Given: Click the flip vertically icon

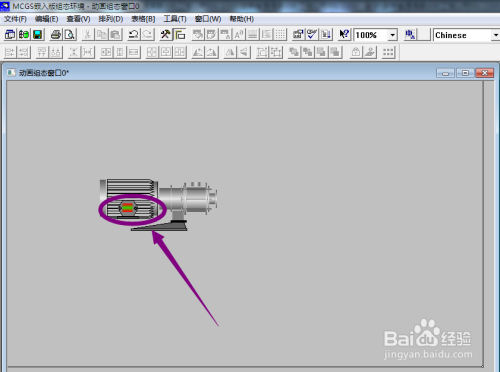Looking at the screenshot, I should pyautogui.click(x=244, y=52).
